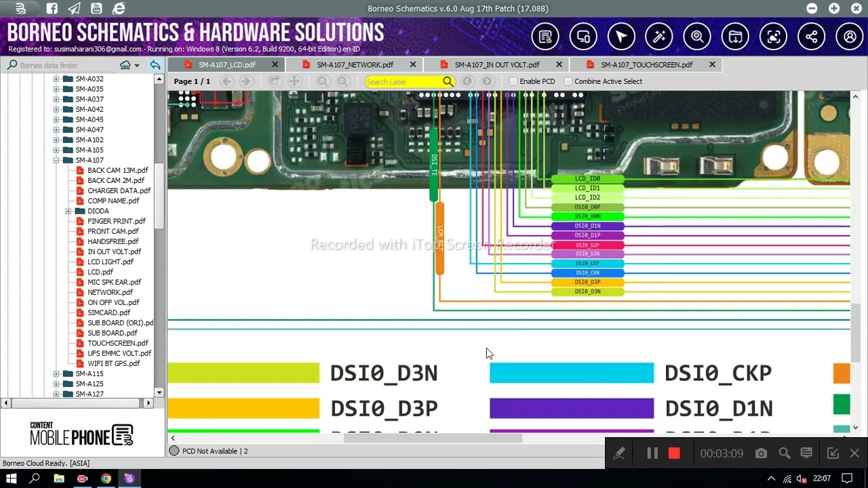Expand the SM-A045 folder
Viewport: 868px width, 488px height.
click(x=57, y=119)
